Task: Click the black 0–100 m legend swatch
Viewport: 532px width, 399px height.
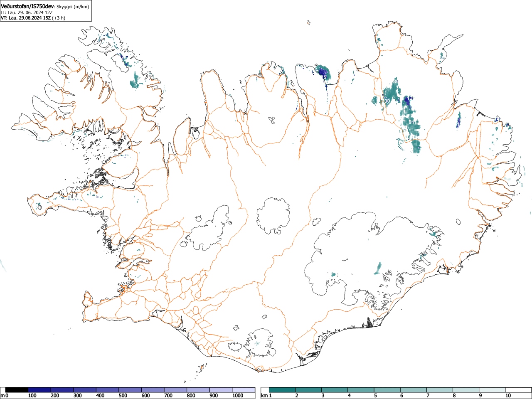Action: 17,390
